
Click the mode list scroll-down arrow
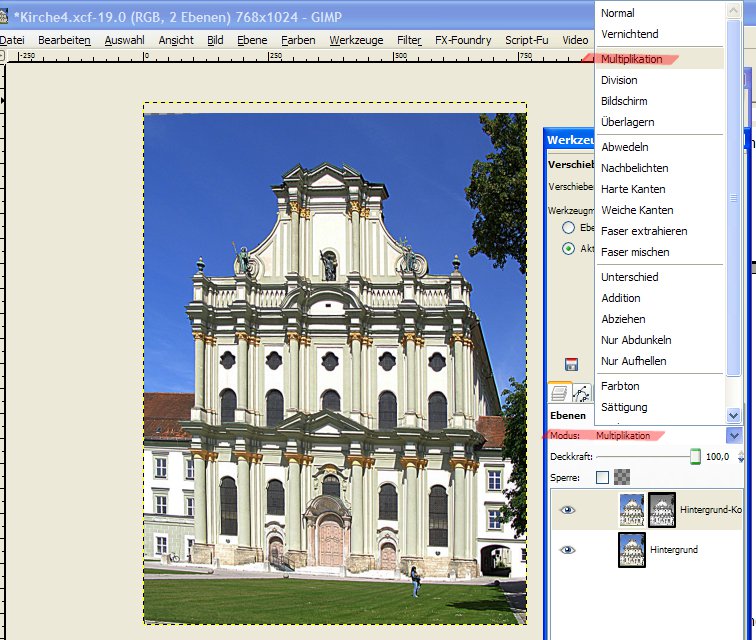[733, 415]
